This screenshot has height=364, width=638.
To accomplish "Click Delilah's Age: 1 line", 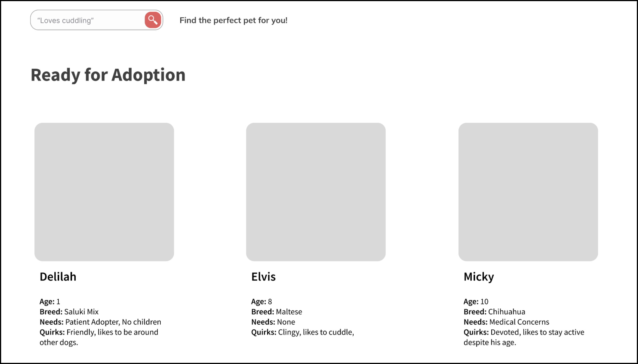I will [x=50, y=302].
